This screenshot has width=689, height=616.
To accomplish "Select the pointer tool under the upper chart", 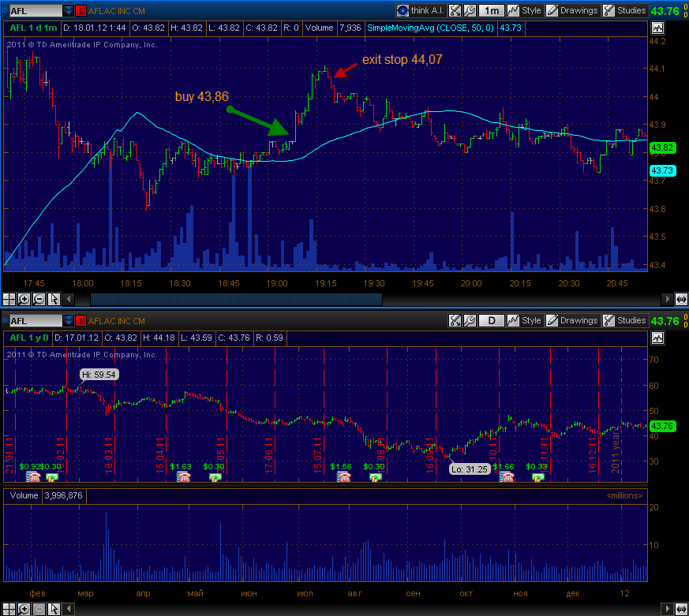I will (x=54, y=300).
